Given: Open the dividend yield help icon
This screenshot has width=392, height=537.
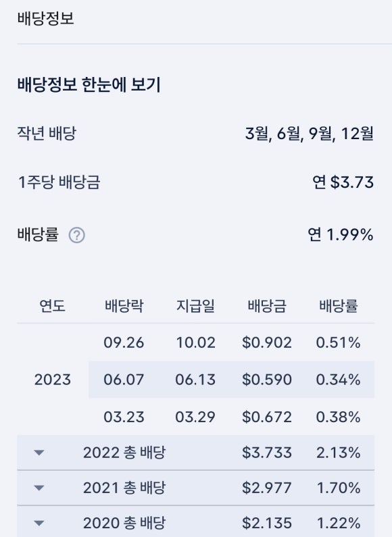Looking at the screenshot, I should click(x=77, y=235).
